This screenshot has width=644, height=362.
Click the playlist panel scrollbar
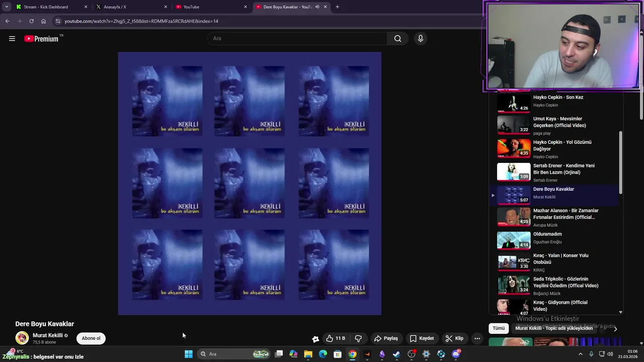(621, 162)
